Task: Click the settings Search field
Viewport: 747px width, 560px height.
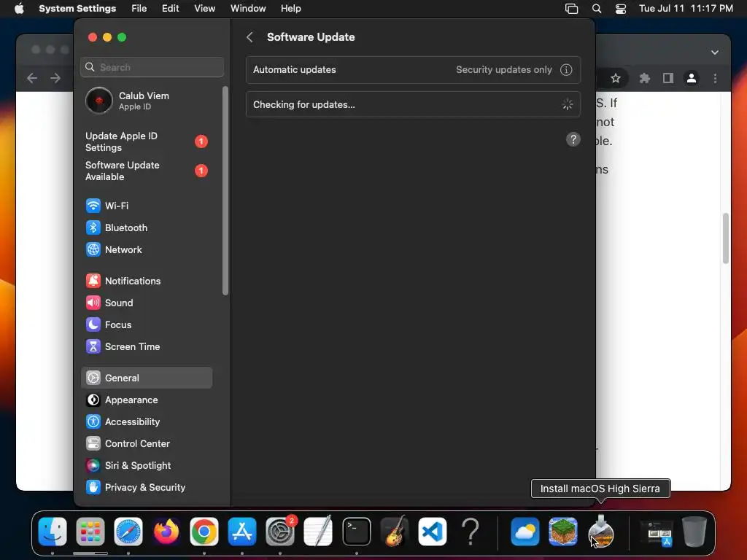Action: (x=152, y=67)
